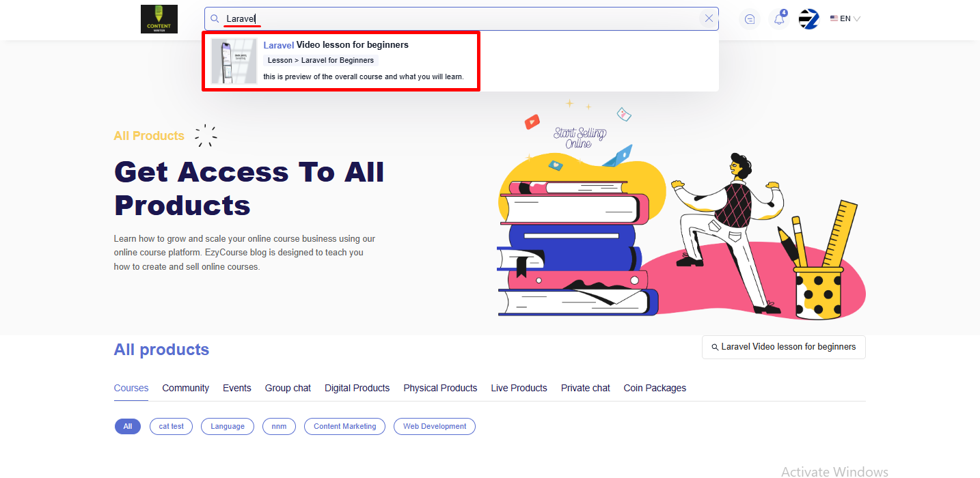Click the Content site logo
The width and height of the screenshot is (980, 478).
coord(159,19)
